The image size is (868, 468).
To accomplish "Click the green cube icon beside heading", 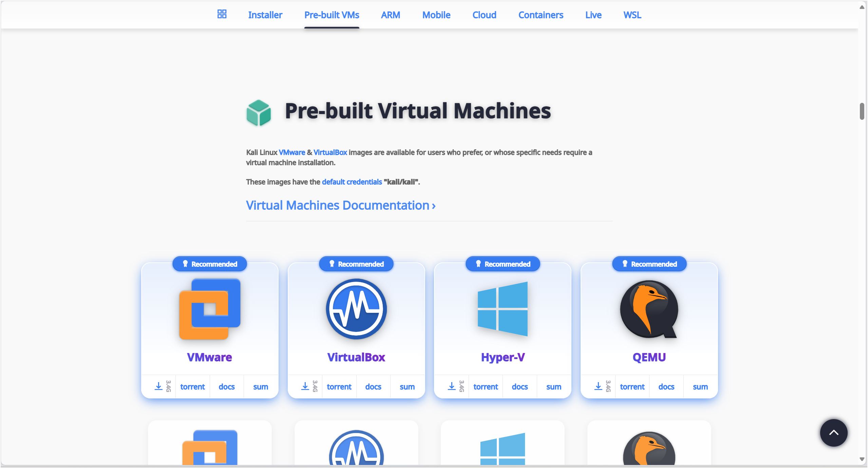I will tap(259, 112).
